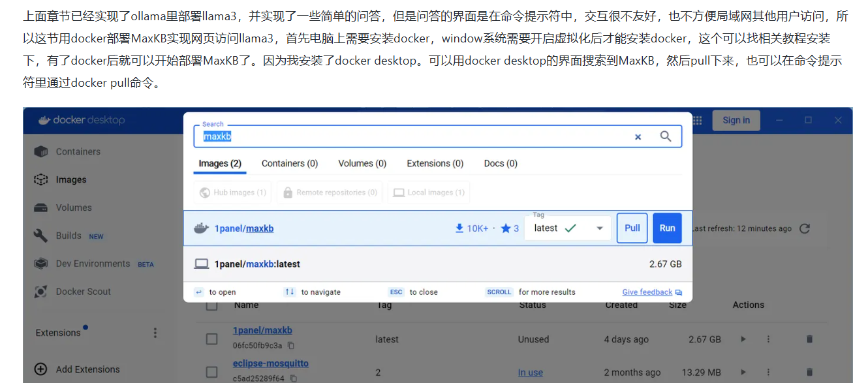Clear the search field with the X

638,136
